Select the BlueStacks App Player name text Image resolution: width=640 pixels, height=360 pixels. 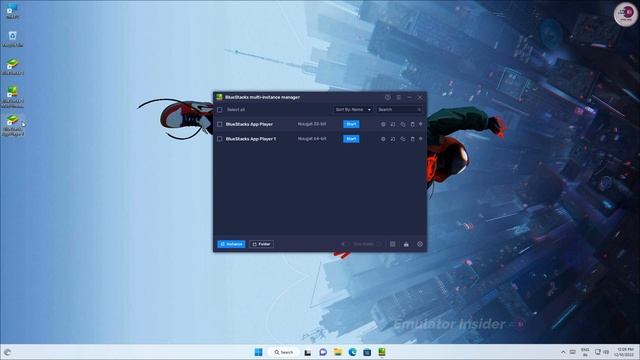pyautogui.click(x=249, y=124)
